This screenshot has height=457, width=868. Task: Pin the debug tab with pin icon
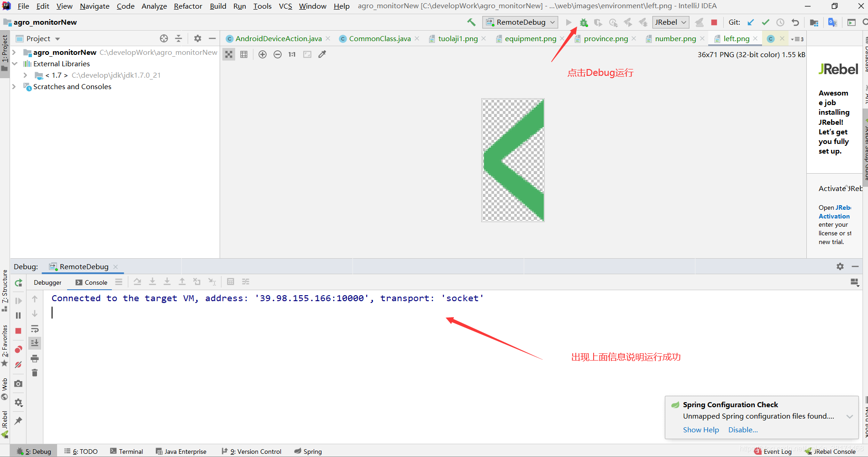click(18, 421)
